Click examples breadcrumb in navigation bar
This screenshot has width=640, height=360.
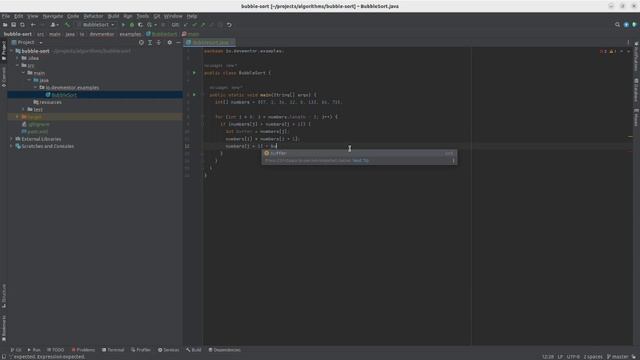click(x=130, y=34)
